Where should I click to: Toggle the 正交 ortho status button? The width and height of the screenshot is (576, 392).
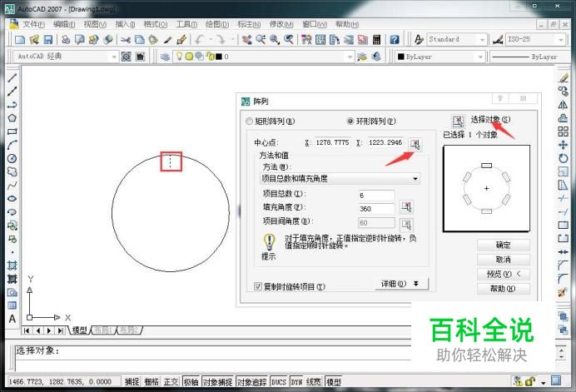[171, 382]
